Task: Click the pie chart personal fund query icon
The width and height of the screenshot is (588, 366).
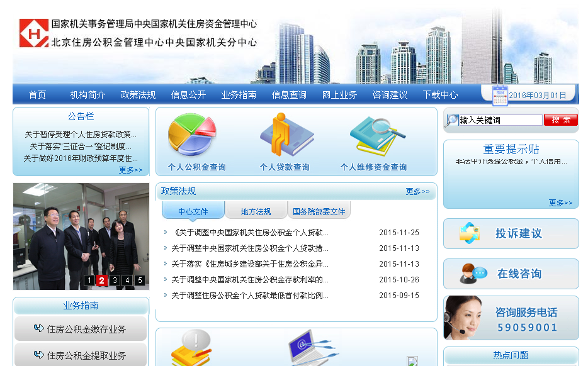Action: click(x=192, y=135)
